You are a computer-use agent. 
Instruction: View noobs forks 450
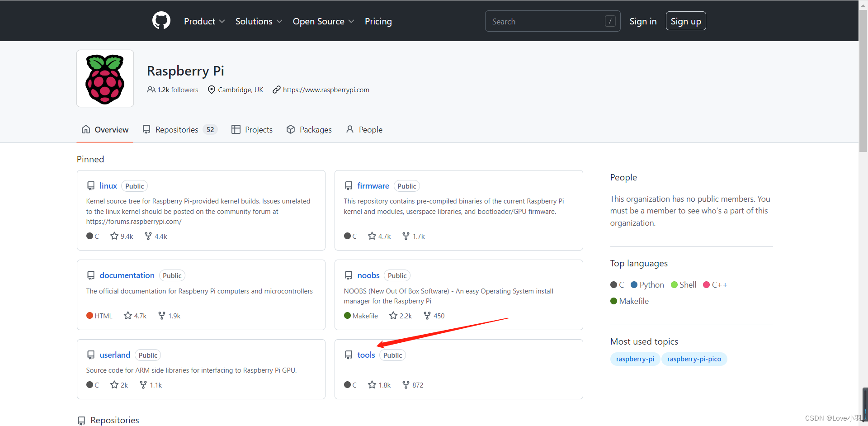434,316
